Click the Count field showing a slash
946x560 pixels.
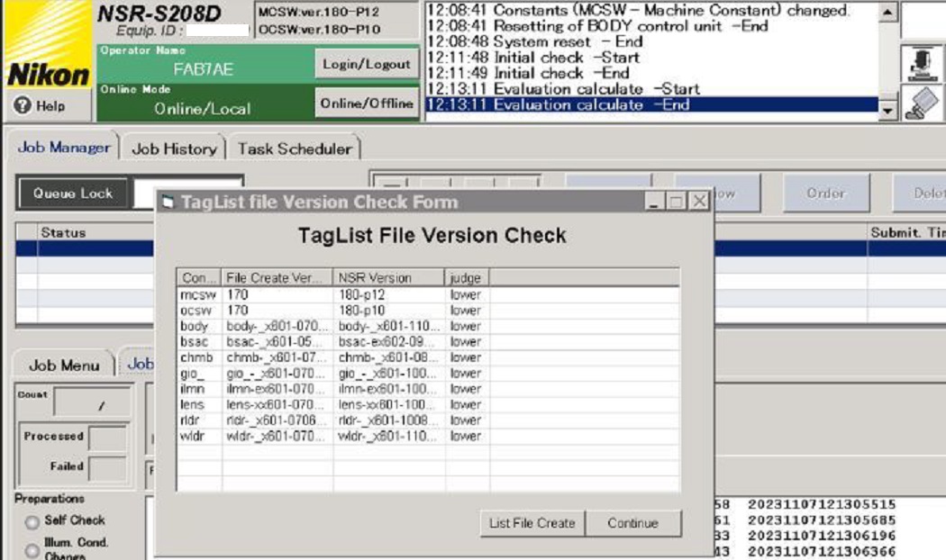pos(92,402)
